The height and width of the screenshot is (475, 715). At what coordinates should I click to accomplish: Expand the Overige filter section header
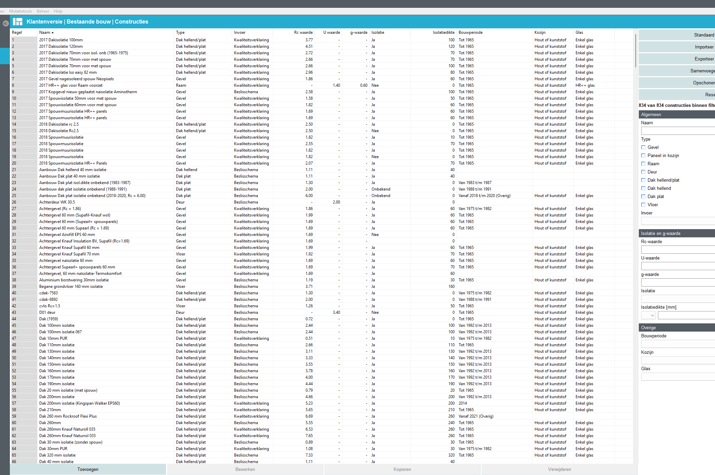coord(676,327)
